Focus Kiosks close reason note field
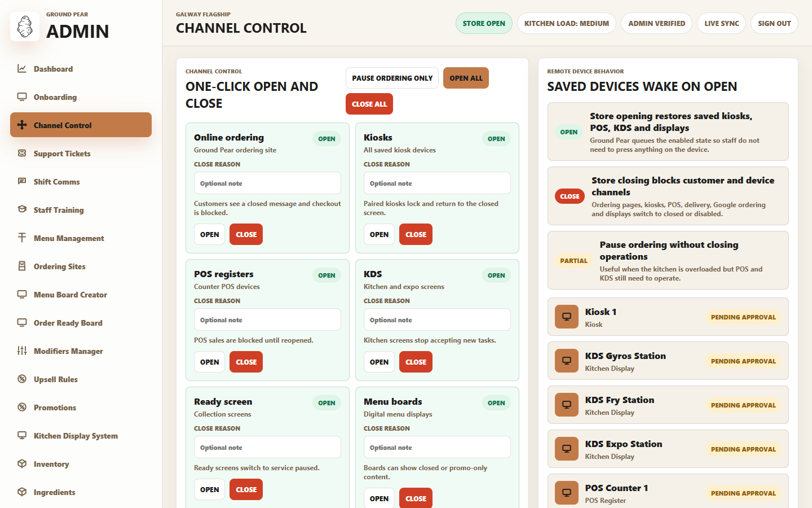The width and height of the screenshot is (812, 508). [x=437, y=183]
